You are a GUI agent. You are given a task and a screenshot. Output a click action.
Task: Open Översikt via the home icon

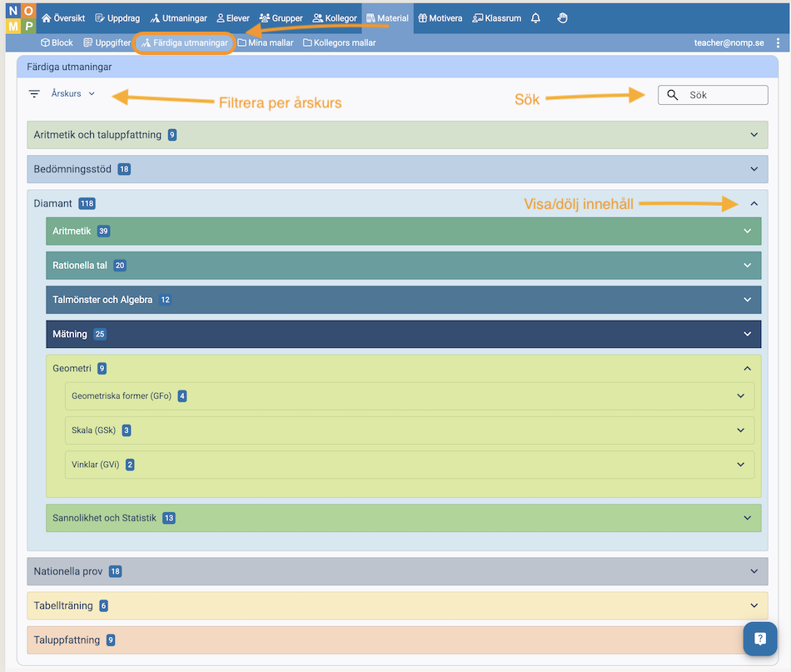pyautogui.click(x=47, y=18)
